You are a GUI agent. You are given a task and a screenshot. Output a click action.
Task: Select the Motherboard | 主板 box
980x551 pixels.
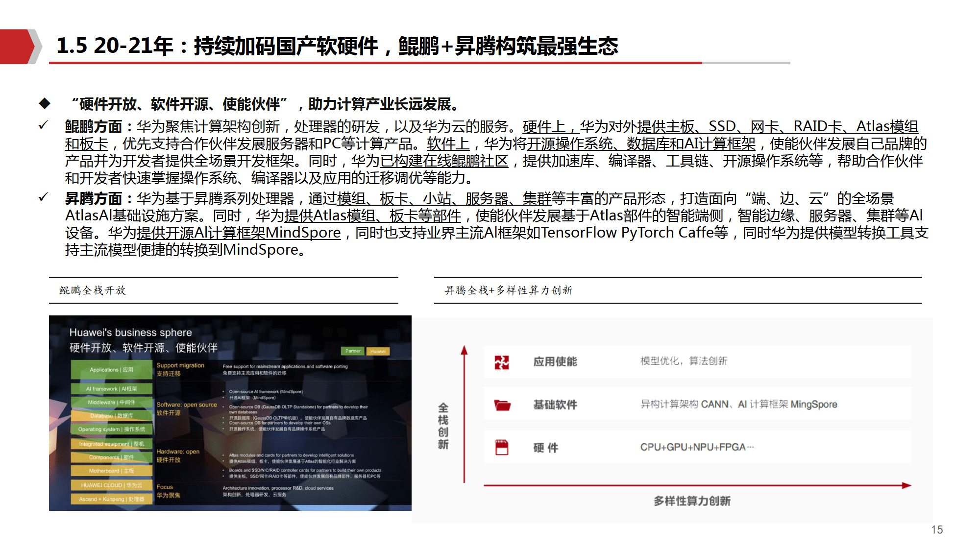click(x=111, y=471)
